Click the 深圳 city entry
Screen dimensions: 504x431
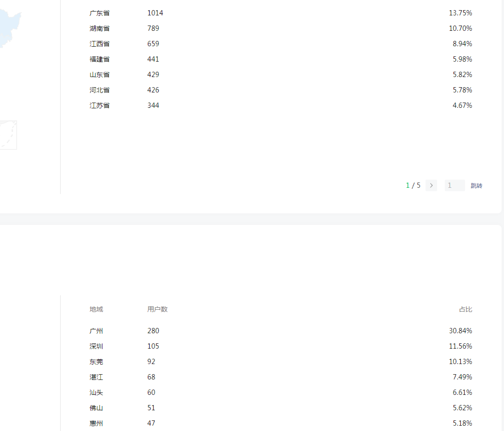pos(96,346)
